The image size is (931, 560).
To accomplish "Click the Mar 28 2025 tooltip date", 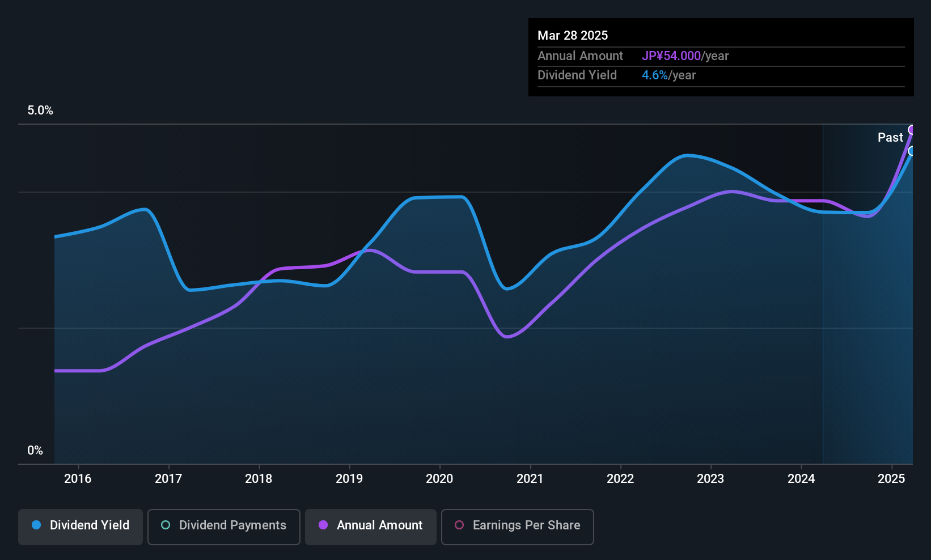I will [573, 36].
